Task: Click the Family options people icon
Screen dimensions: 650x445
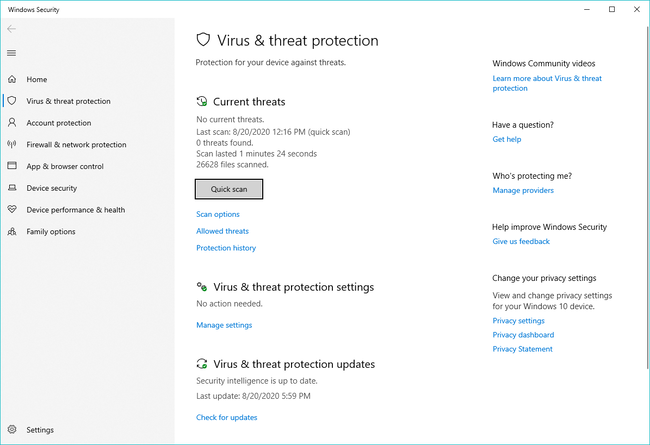Action: [12, 231]
